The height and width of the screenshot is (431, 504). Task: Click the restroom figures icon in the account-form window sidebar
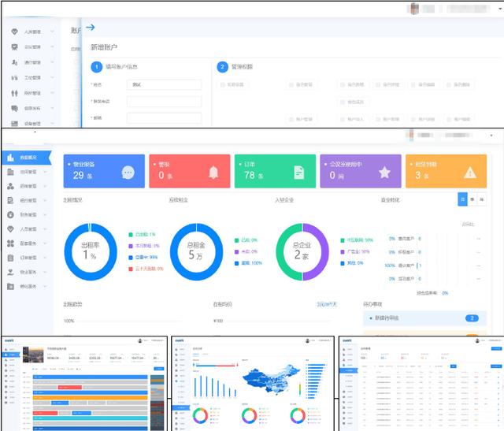(14, 93)
